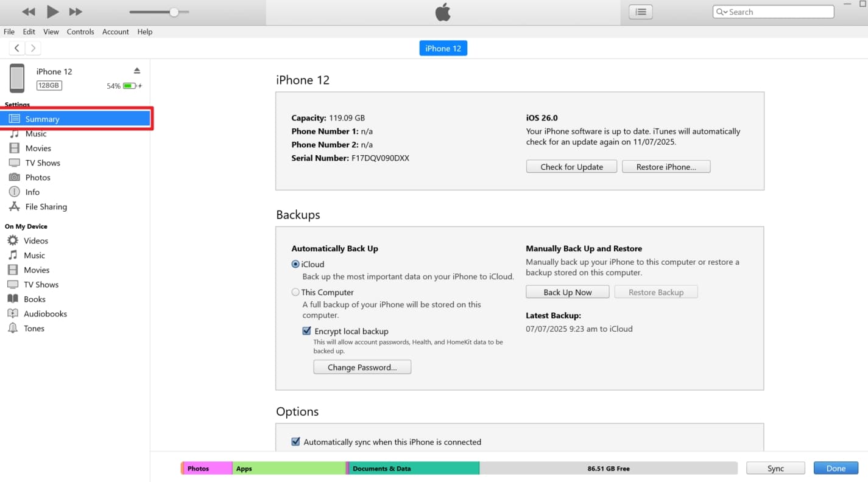Click the Restore Backup button

pyautogui.click(x=656, y=292)
